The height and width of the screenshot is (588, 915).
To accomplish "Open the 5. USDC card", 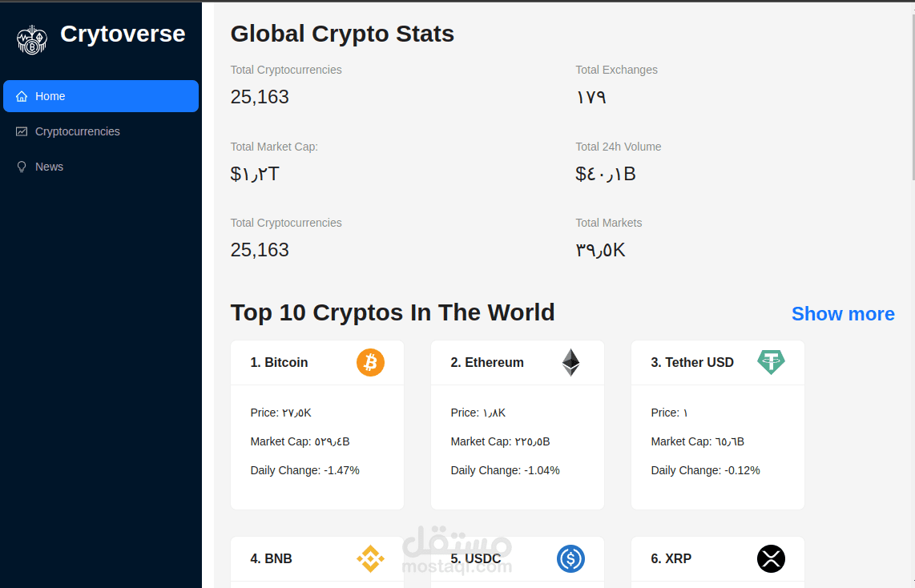I will (x=517, y=562).
